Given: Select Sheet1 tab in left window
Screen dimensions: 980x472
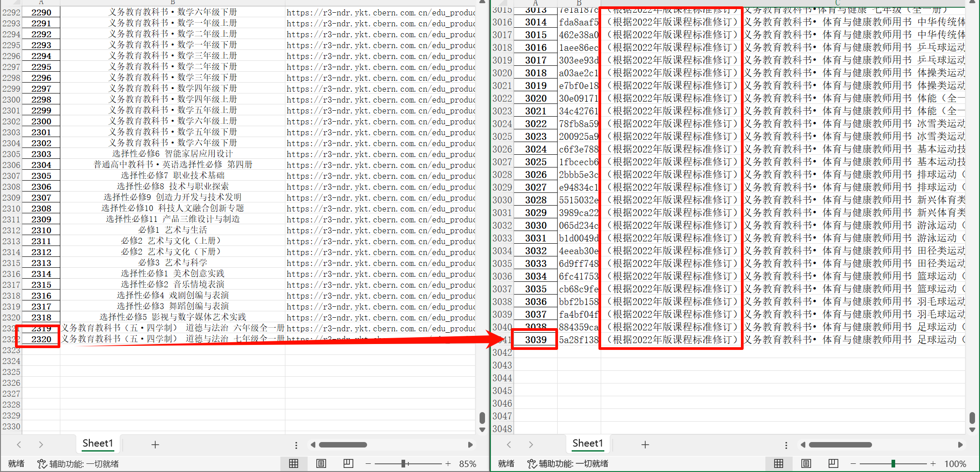Looking at the screenshot, I should point(98,443).
